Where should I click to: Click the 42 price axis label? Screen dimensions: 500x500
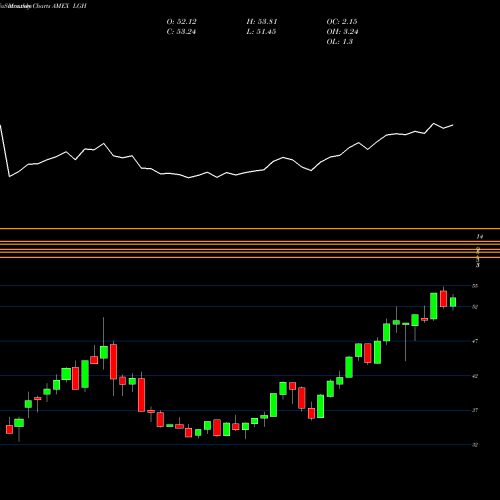pyautogui.click(x=475, y=376)
